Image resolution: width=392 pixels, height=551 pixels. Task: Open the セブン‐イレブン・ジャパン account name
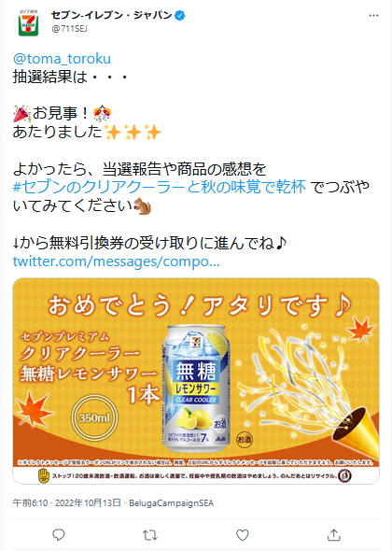click(x=112, y=15)
